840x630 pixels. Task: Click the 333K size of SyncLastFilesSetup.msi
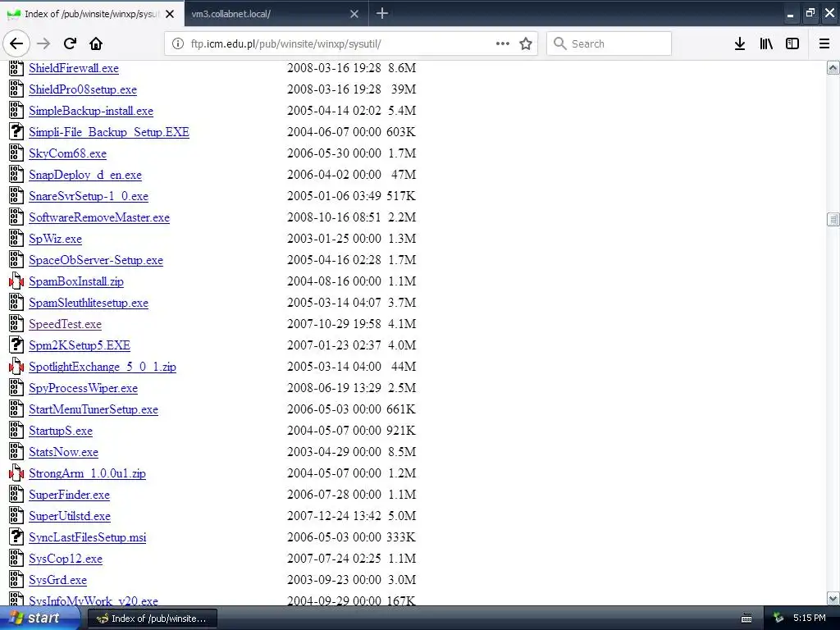click(400, 536)
